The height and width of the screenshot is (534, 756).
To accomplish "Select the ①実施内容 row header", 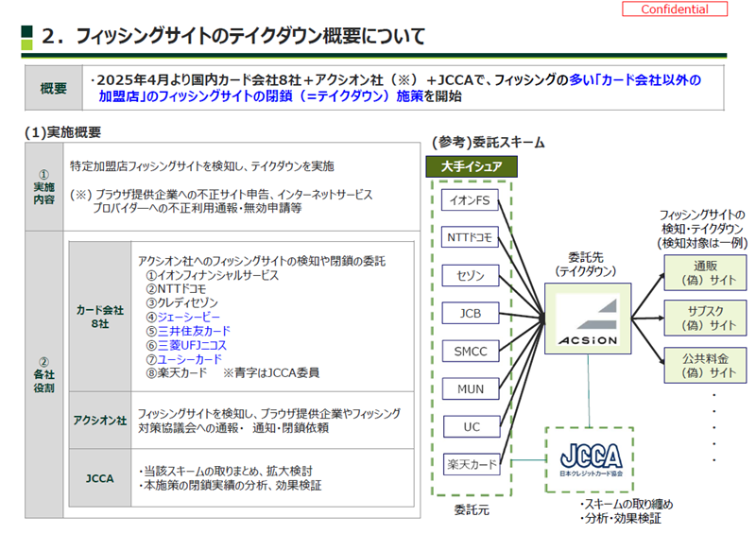I will (x=43, y=189).
